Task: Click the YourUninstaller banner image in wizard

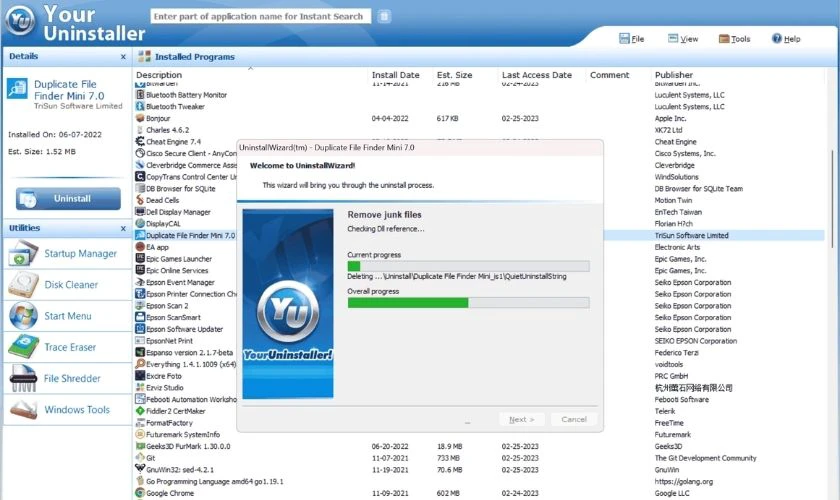Action: pos(288,303)
